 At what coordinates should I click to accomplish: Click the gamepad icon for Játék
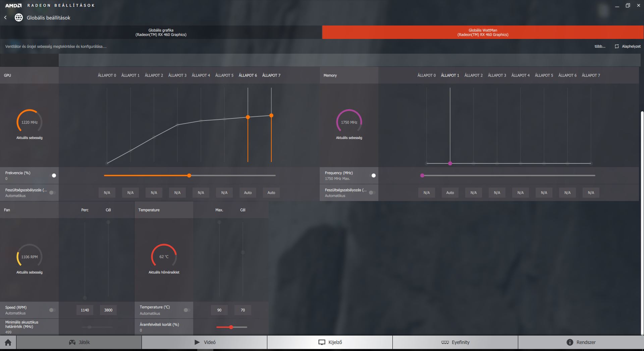point(72,342)
